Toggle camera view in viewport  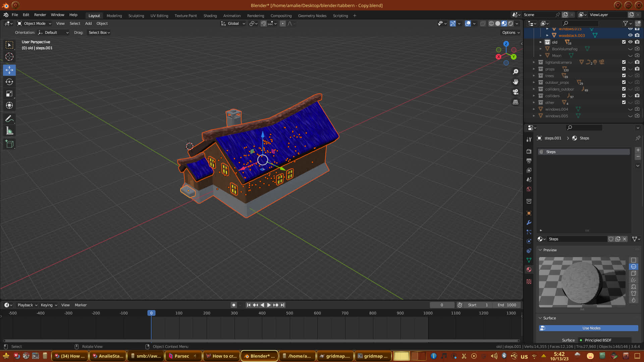pyautogui.click(x=516, y=92)
